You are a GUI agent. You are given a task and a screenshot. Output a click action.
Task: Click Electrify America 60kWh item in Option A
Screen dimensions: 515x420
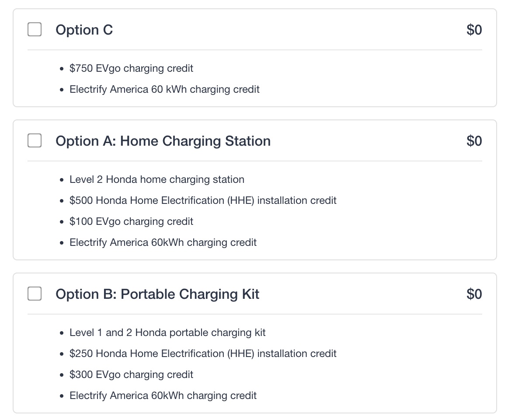pos(163,242)
